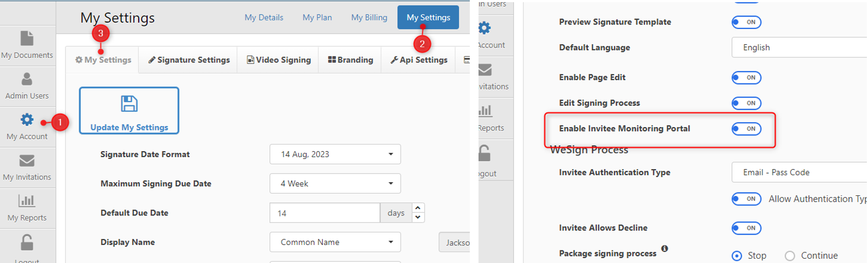Screen dimensions: 868x263
Task: Click the My Billing link
Action: click(369, 17)
